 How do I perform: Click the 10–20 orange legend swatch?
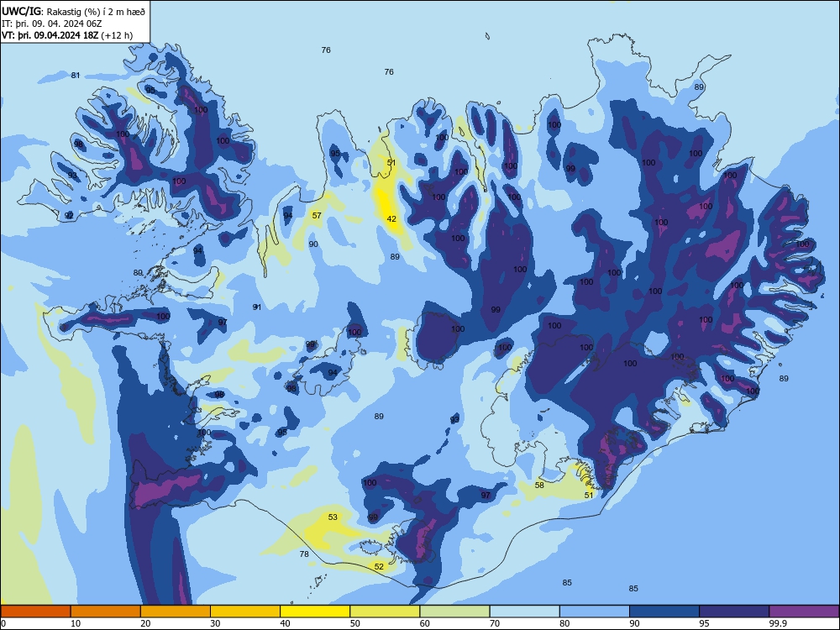[106, 612]
